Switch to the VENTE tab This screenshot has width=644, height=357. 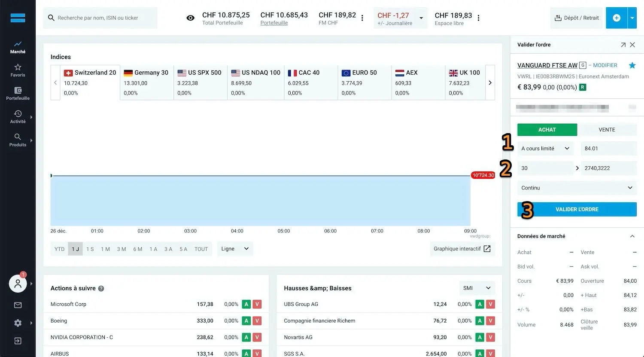click(x=608, y=129)
